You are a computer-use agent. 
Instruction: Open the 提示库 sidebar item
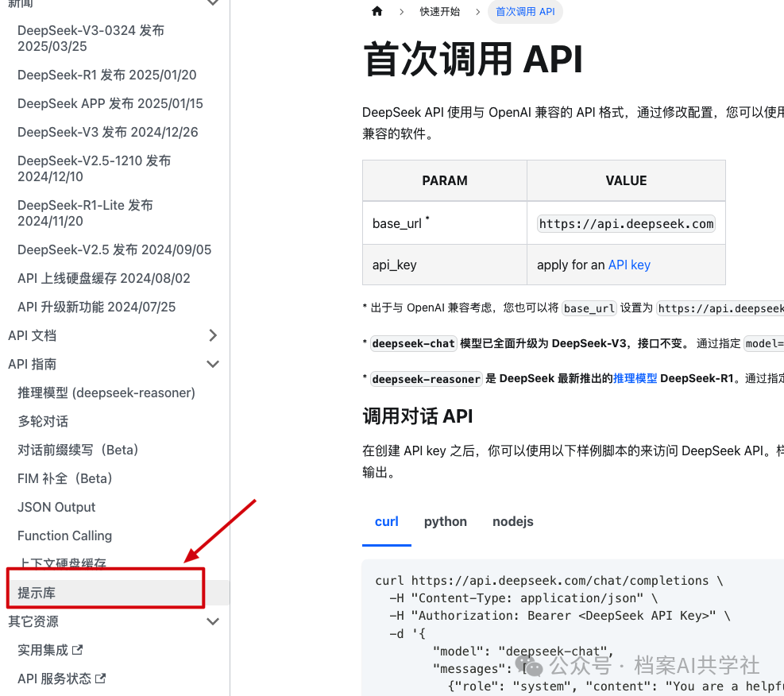37,593
